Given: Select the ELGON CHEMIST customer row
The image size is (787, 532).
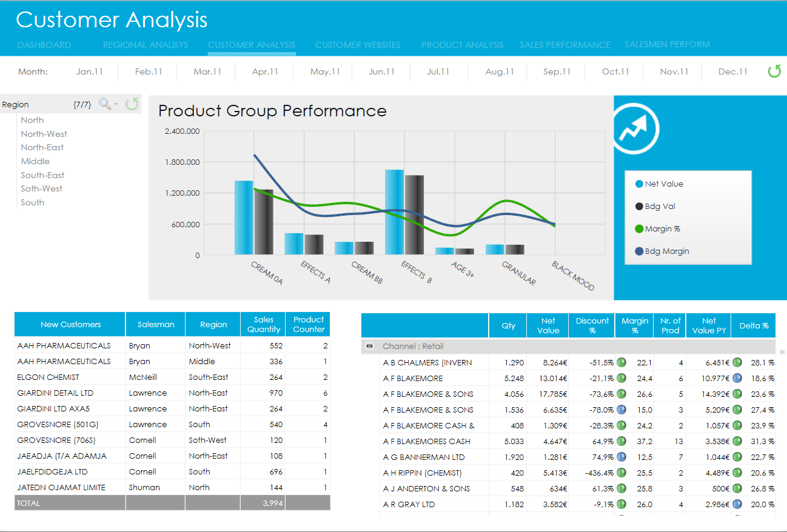Looking at the screenshot, I should pyautogui.click(x=172, y=377).
